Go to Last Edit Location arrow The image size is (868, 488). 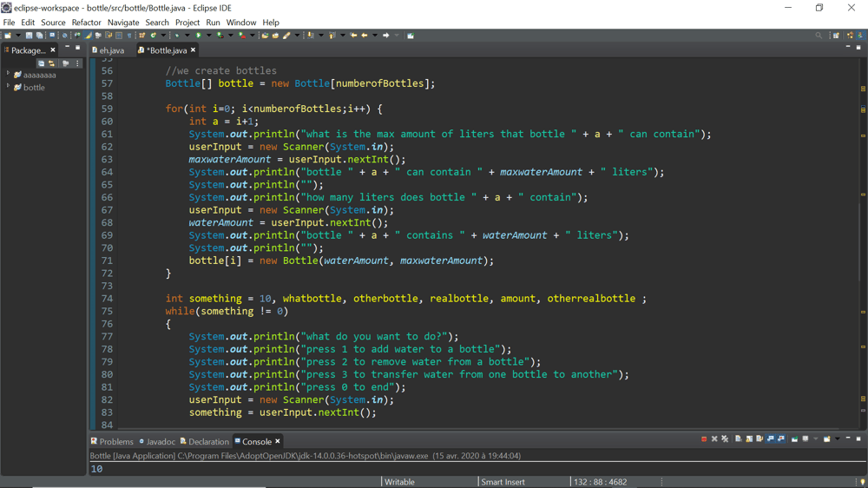tap(353, 36)
